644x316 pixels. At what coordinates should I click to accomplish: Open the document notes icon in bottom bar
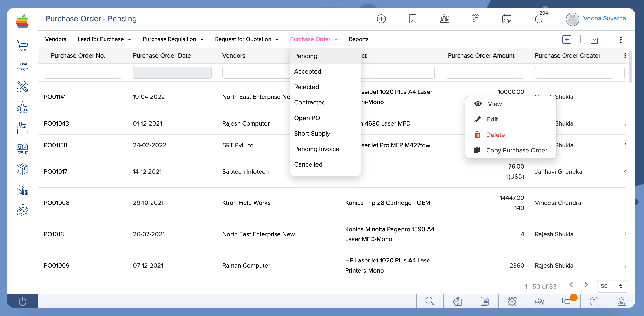point(485,301)
